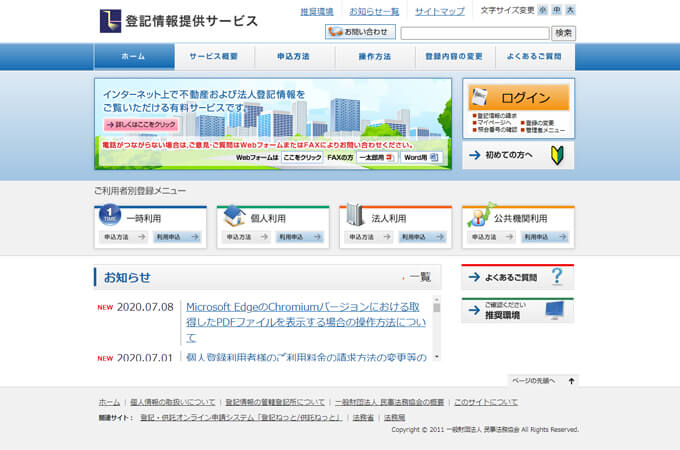
Task: Open the お知らせ一覧 header link
Action: (374, 12)
